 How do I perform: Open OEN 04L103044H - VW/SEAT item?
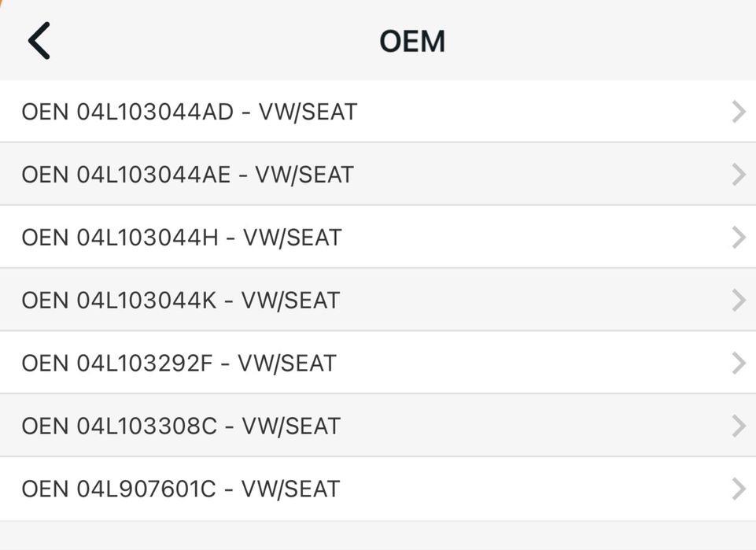pyautogui.click(x=181, y=238)
